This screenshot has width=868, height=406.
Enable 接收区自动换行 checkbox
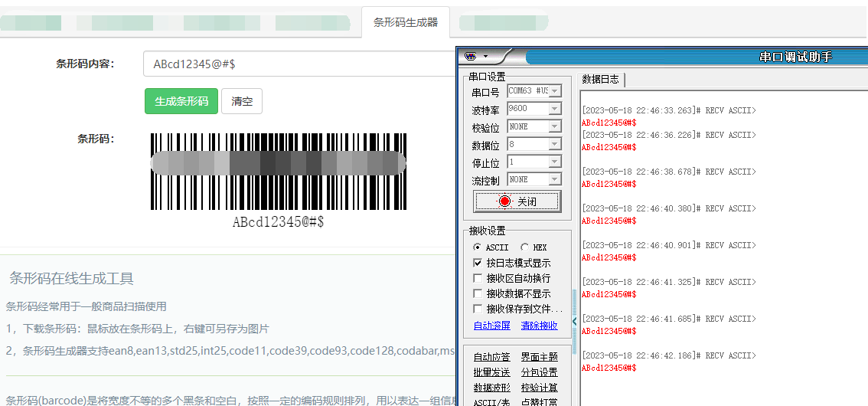point(477,278)
